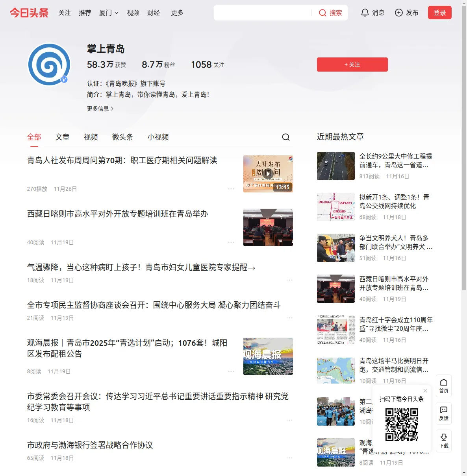Click the 下载 download side button
The image size is (467, 476).
tap(444, 441)
